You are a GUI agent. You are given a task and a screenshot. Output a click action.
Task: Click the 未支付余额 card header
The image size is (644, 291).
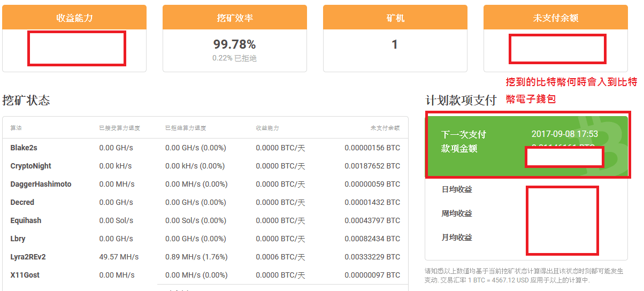pyautogui.click(x=556, y=18)
